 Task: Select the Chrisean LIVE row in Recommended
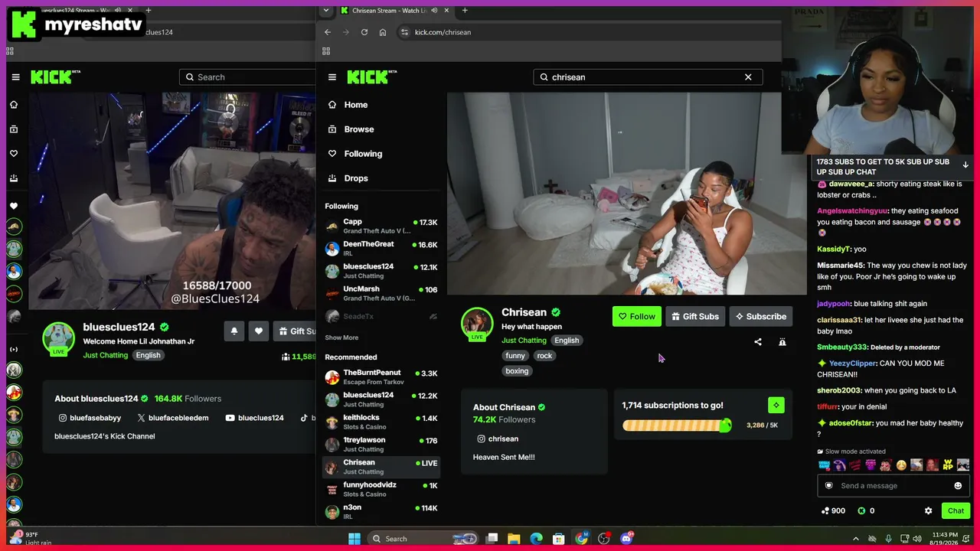click(x=381, y=467)
